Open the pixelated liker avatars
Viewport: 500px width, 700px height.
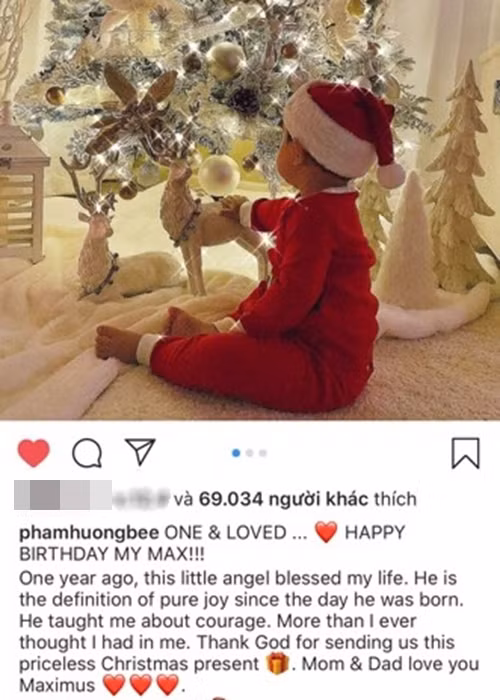(63, 495)
